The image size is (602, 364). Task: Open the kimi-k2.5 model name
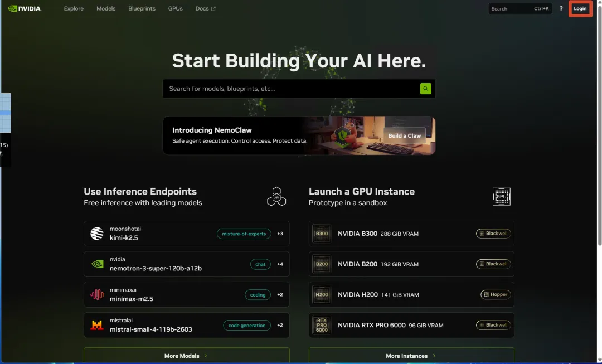pyautogui.click(x=124, y=237)
